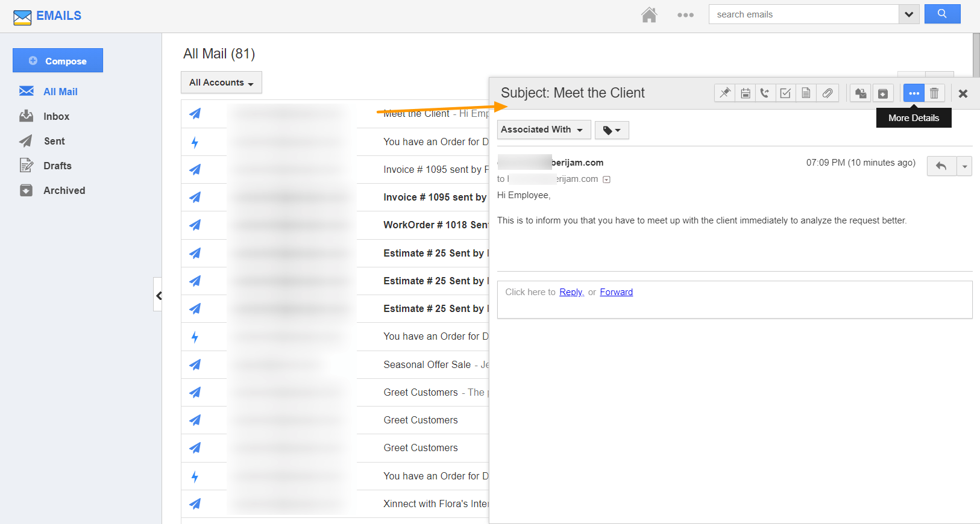This screenshot has width=980, height=524.
Task: Open the Drafts folder
Action: [x=57, y=166]
